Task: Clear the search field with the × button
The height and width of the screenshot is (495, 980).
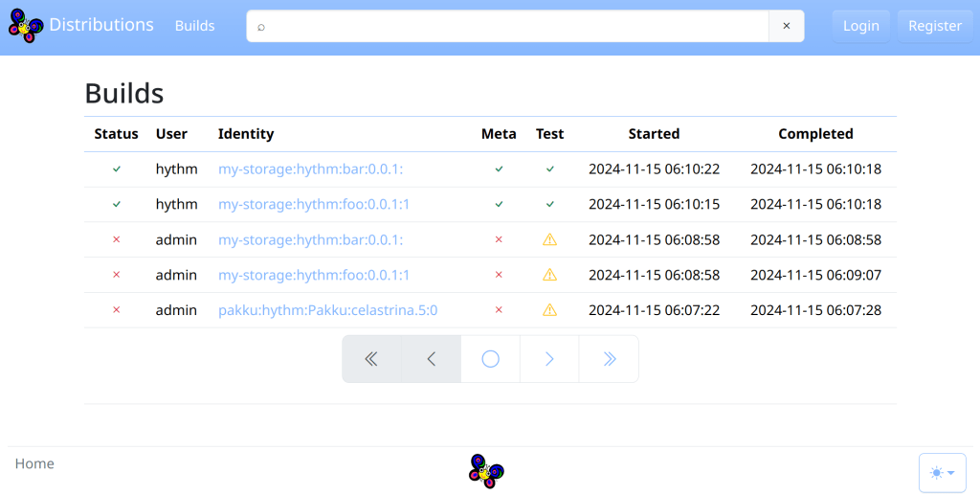Action: (786, 26)
